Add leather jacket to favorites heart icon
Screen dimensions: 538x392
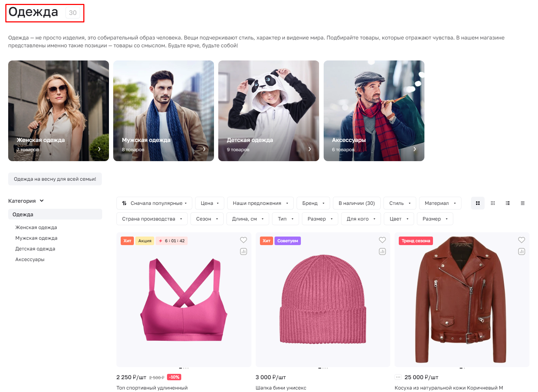pyautogui.click(x=522, y=240)
